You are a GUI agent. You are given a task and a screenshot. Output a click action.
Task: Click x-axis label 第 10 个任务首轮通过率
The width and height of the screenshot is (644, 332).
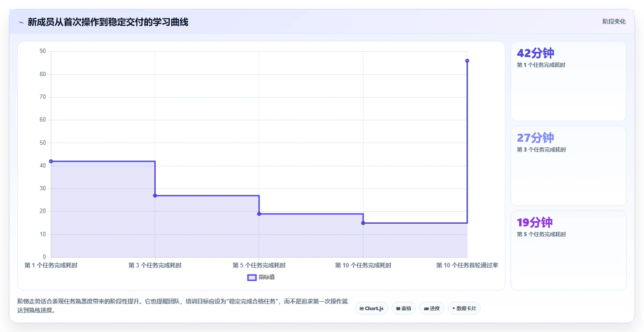[467, 265]
